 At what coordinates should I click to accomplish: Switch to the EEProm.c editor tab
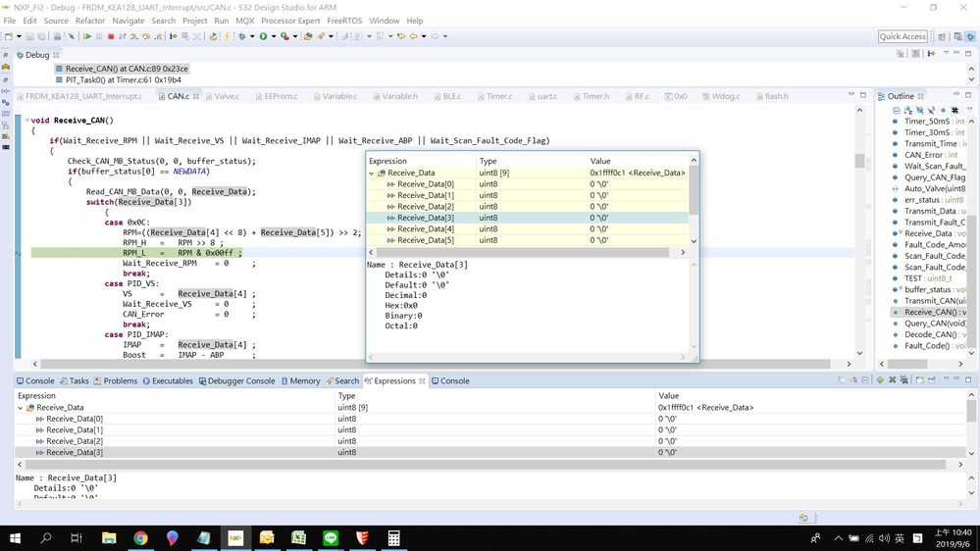[x=276, y=96]
